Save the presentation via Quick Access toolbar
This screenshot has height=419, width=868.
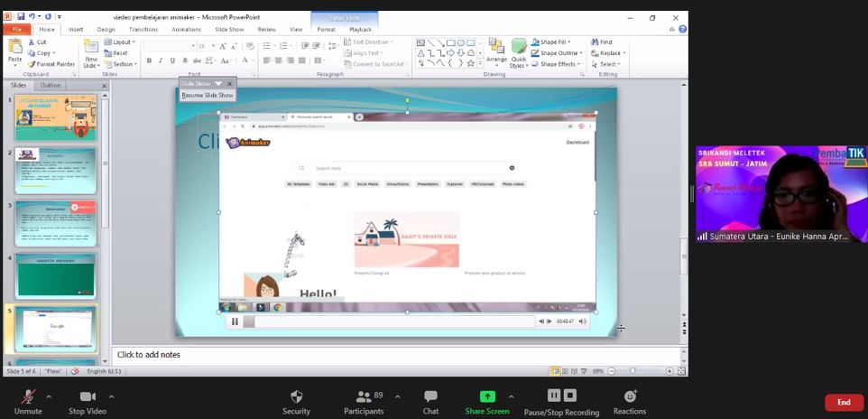tap(21, 17)
